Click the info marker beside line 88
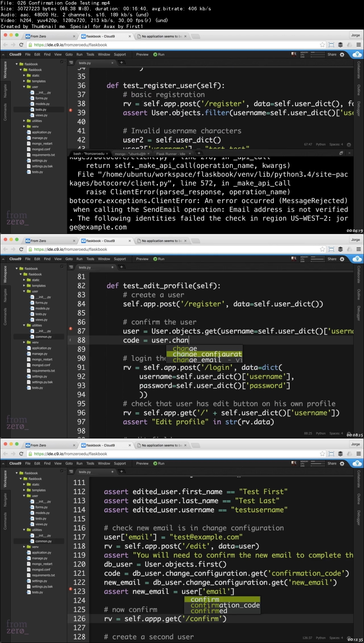This screenshot has width=364, height=643. click(x=70, y=340)
